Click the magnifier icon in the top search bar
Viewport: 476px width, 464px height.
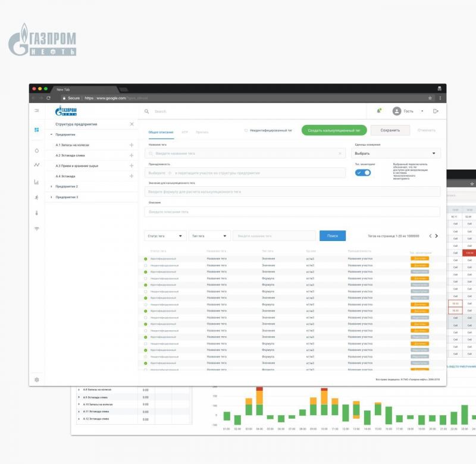[146, 111]
